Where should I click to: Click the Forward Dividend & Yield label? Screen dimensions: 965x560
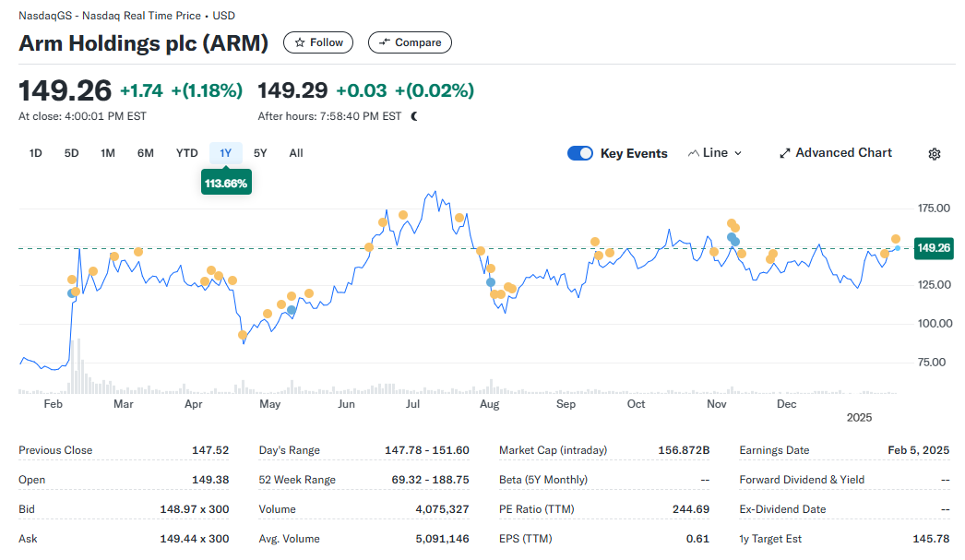(x=802, y=480)
